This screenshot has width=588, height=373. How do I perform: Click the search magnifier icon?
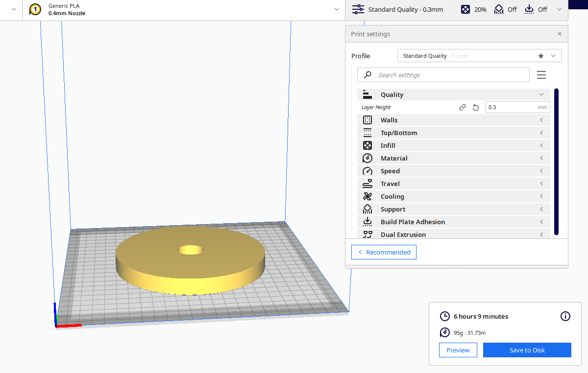pyautogui.click(x=367, y=75)
